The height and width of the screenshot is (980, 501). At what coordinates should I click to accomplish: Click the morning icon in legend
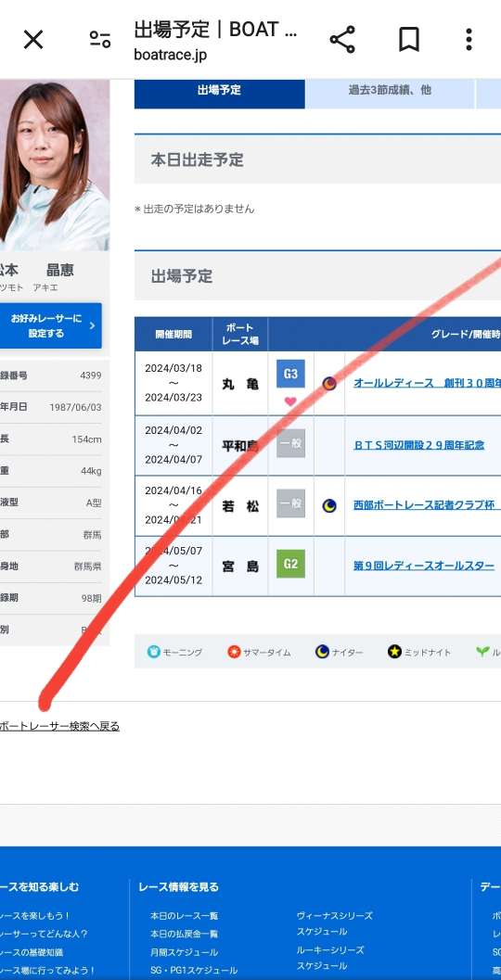coord(154,652)
